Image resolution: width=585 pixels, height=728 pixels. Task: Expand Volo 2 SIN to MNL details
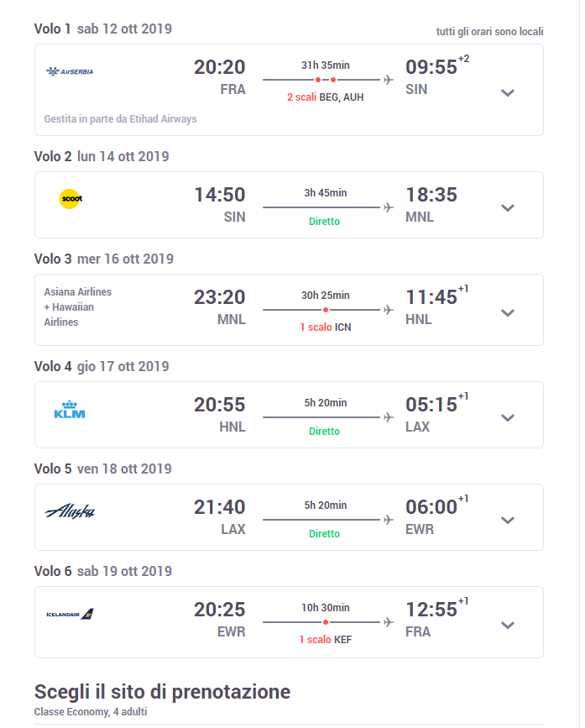click(x=507, y=208)
